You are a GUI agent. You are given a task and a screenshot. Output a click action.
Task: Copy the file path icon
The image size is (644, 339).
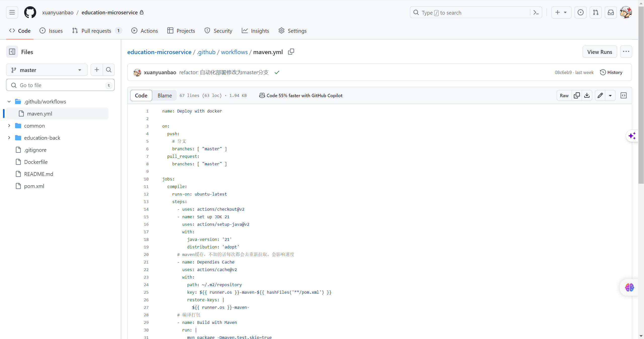tap(291, 52)
